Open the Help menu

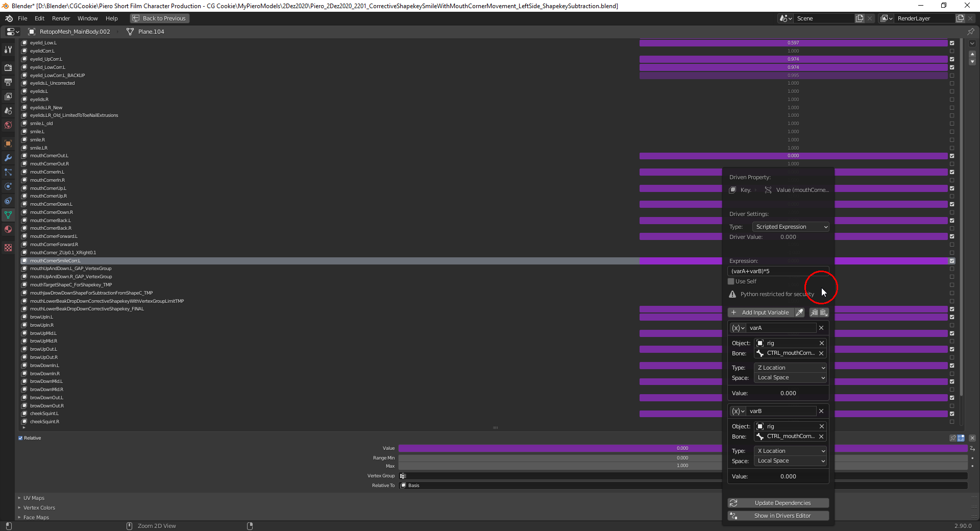tap(112, 18)
